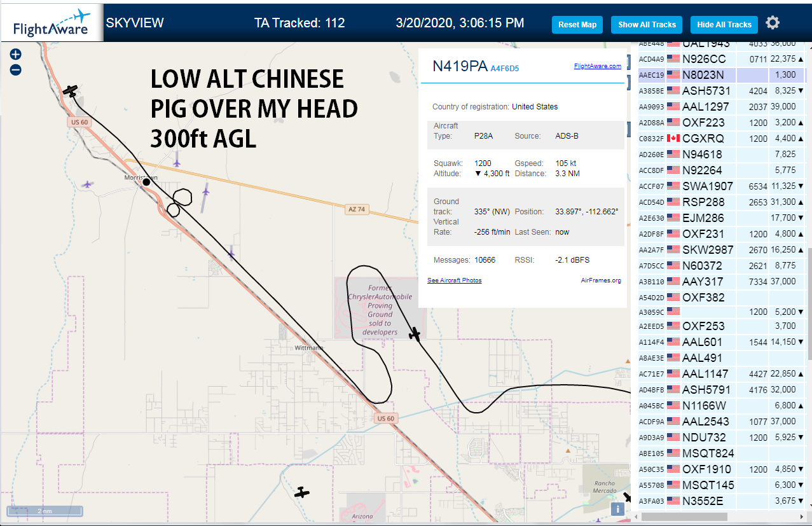812x526 pixels.
Task: Select OXF253 row in aircraft list
Action: pos(722,326)
